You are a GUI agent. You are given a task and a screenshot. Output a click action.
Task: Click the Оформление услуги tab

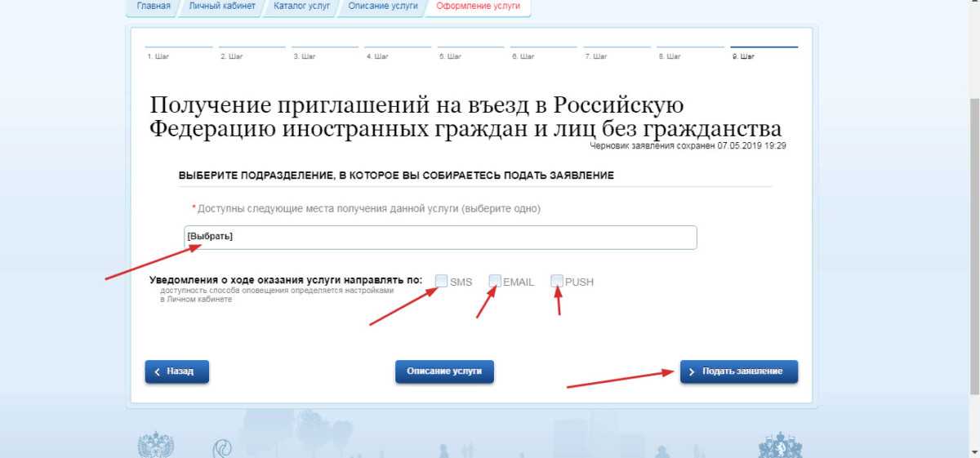pos(478,7)
